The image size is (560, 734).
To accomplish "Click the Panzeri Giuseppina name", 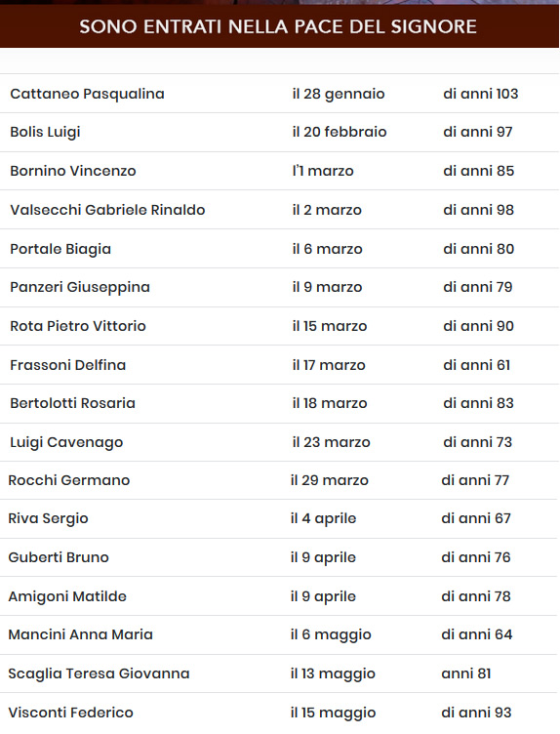I will (80, 287).
